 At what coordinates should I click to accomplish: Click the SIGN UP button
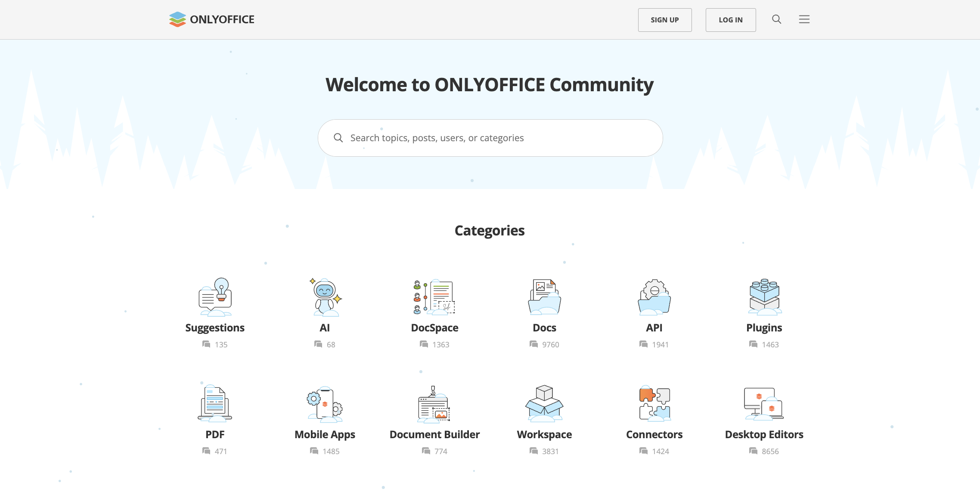point(664,20)
